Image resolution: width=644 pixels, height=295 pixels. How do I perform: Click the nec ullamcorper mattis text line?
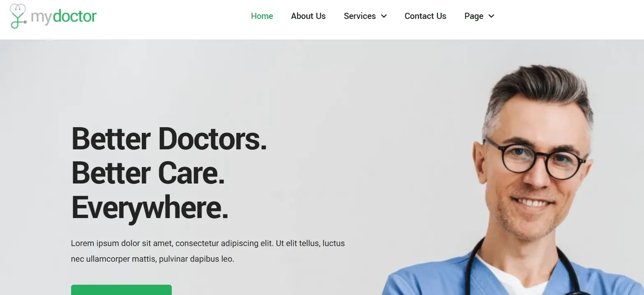(152, 259)
